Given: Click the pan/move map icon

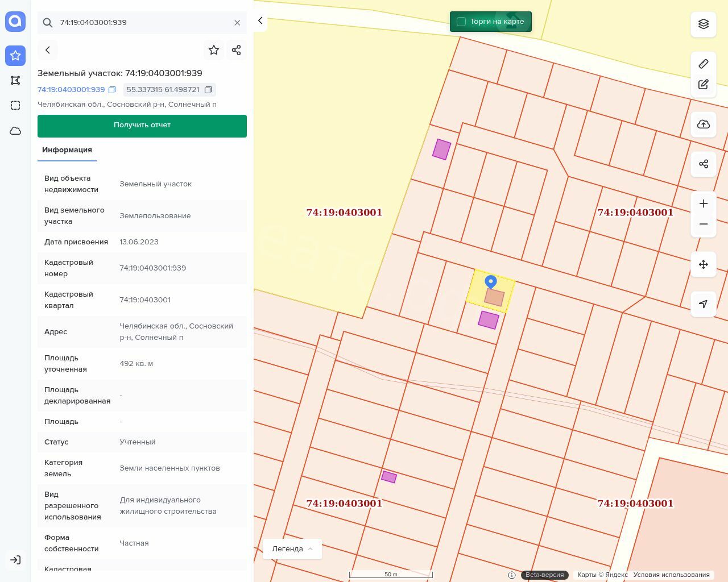Looking at the screenshot, I should tap(704, 264).
